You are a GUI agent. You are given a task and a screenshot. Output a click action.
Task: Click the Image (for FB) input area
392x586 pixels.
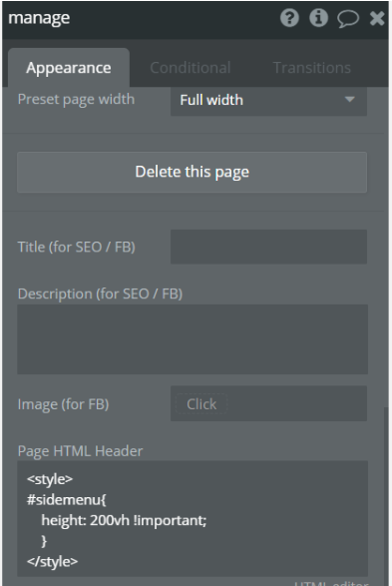[268, 403]
